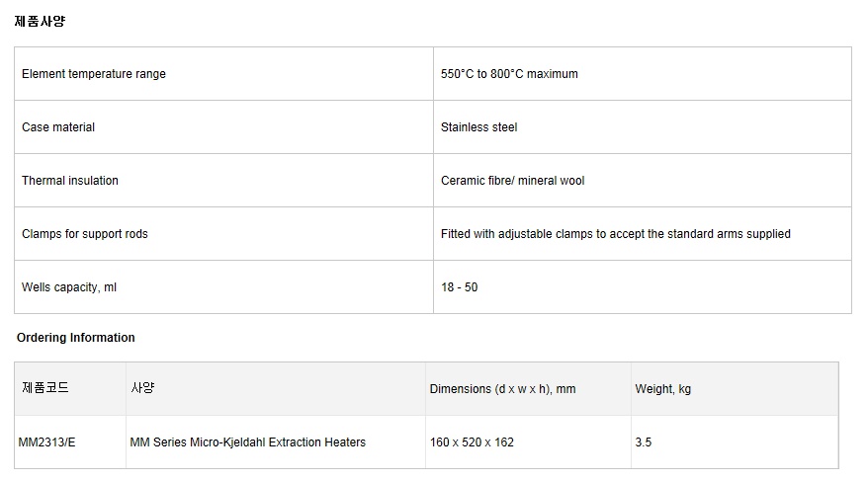Screen dimensions: 868x481
Task: Click the 제품사양 heading
Action: (40, 21)
